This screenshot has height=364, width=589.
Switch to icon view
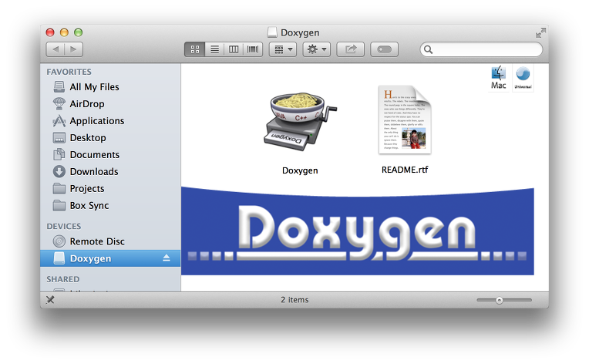coord(194,49)
